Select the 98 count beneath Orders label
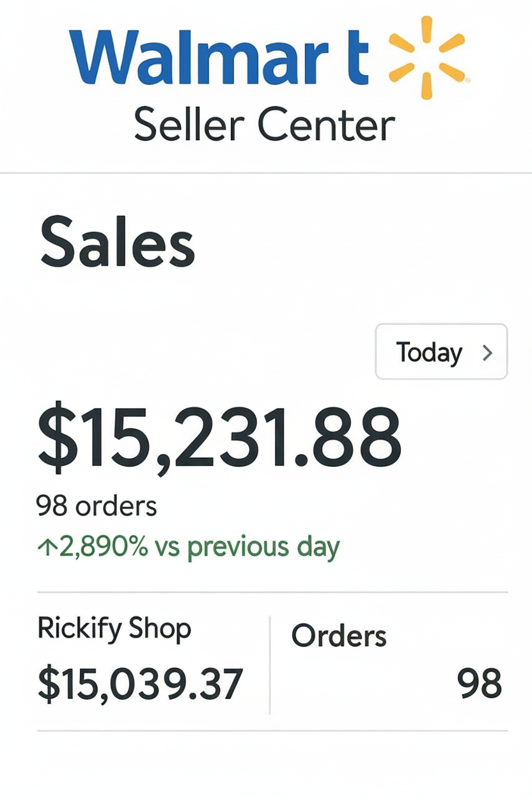This screenshot has height=798, width=532. click(x=480, y=684)
